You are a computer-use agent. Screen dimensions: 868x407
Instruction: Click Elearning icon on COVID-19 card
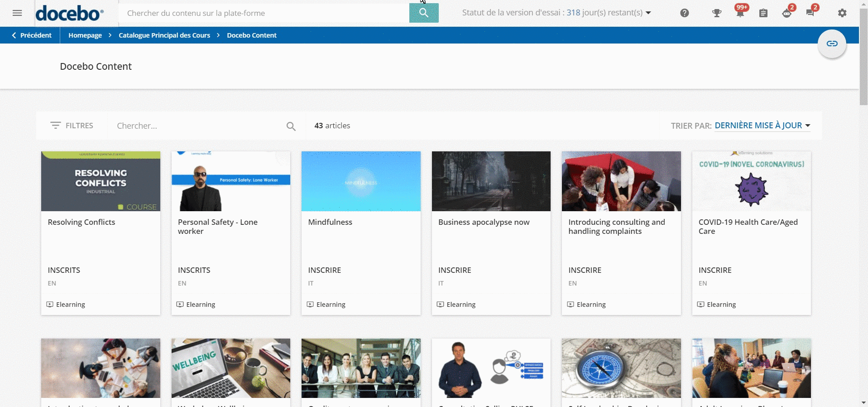(700, 305)
